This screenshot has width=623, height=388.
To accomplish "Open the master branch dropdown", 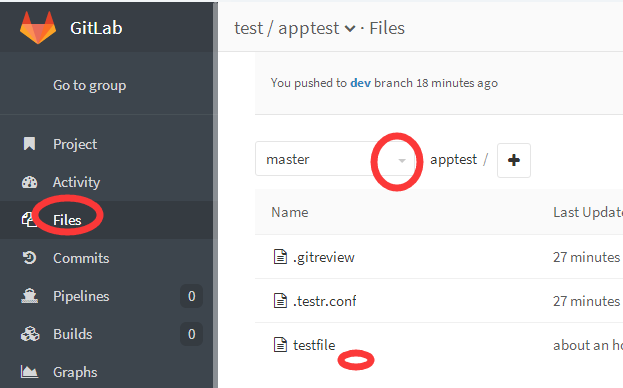I will point(335,159).
